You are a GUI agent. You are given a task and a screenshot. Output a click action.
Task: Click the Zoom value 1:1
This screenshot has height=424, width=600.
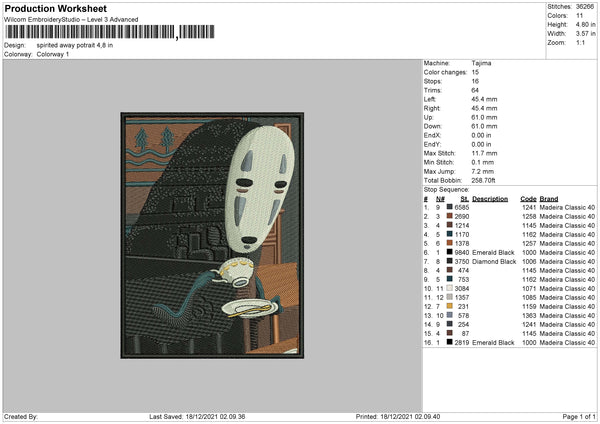[x=580, y=42]
